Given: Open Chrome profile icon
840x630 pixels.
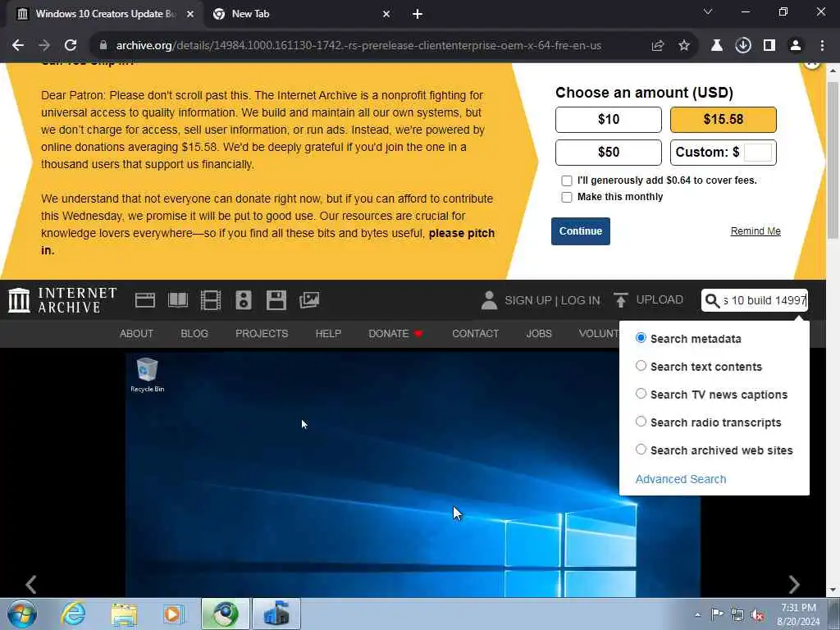Looking at the screenshot, I should pos(796,46).
